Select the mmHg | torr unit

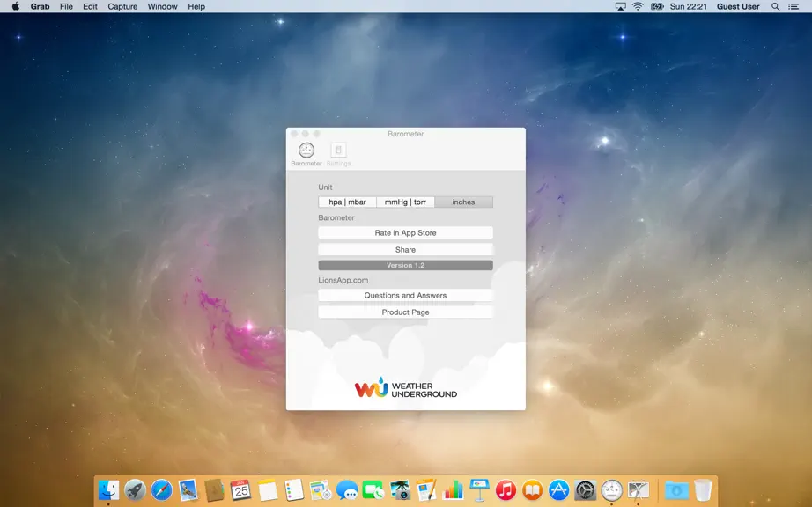pos(405,202)
